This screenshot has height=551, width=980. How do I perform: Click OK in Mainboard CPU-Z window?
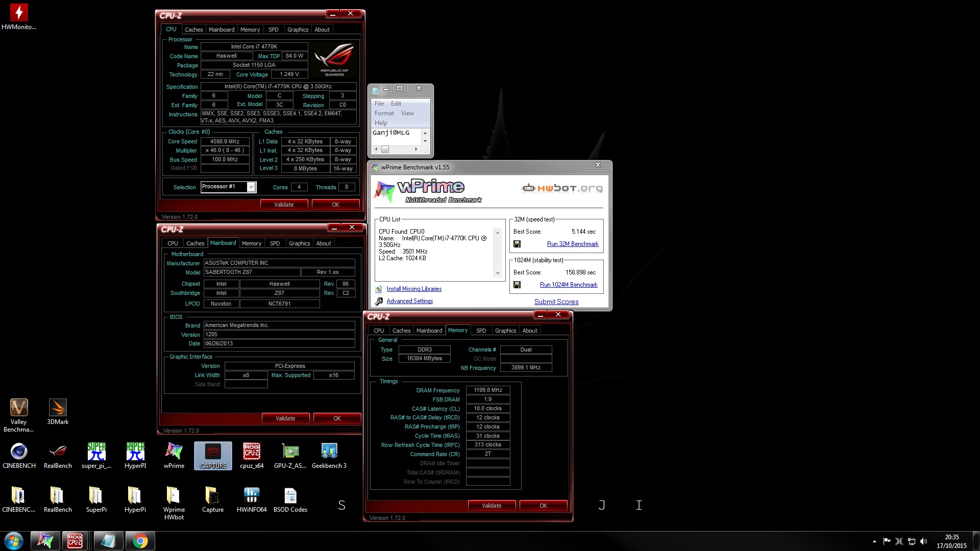point(337,418)
